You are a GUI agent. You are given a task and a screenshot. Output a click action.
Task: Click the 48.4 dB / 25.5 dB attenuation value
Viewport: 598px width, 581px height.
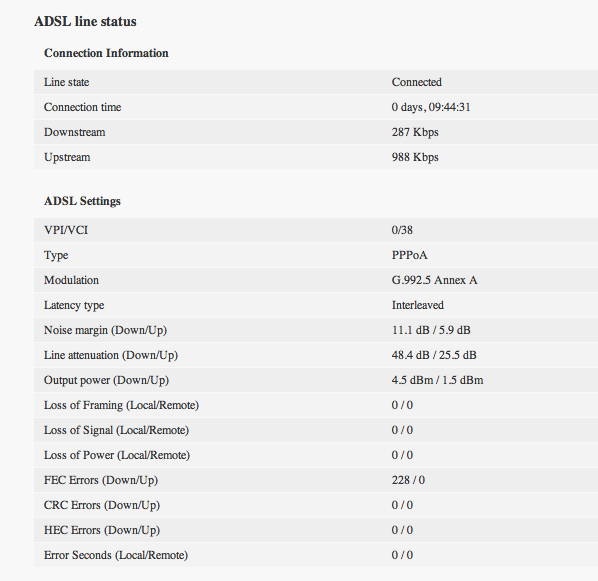[434, 355]
